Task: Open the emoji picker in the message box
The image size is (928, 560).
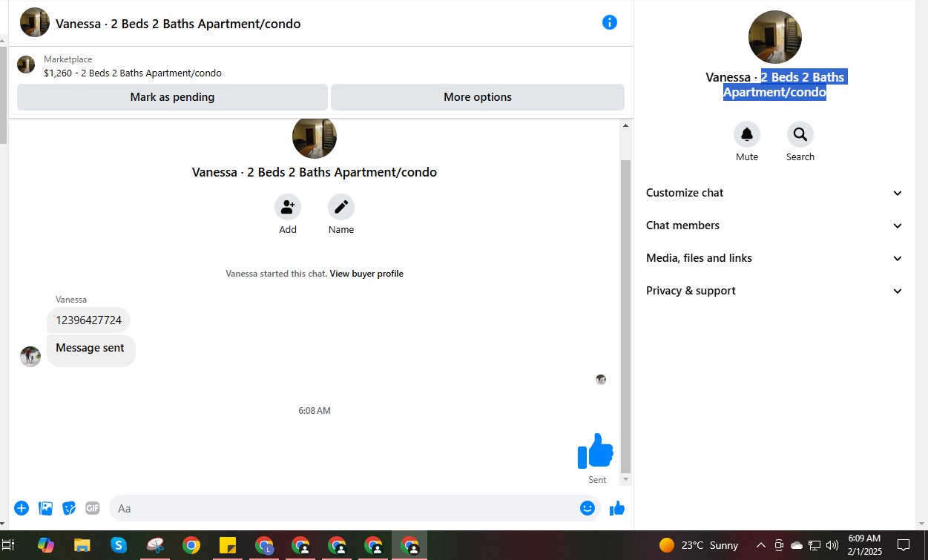Action: (588, 508)
